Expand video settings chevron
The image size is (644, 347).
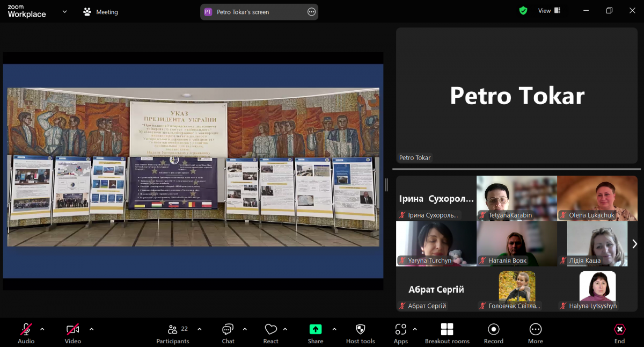coord(91,329)
